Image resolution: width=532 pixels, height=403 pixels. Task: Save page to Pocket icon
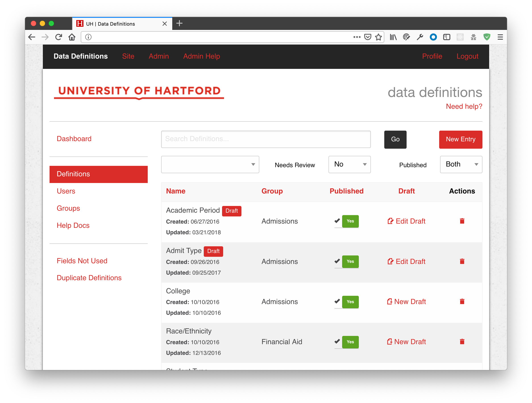click(368, 37)
